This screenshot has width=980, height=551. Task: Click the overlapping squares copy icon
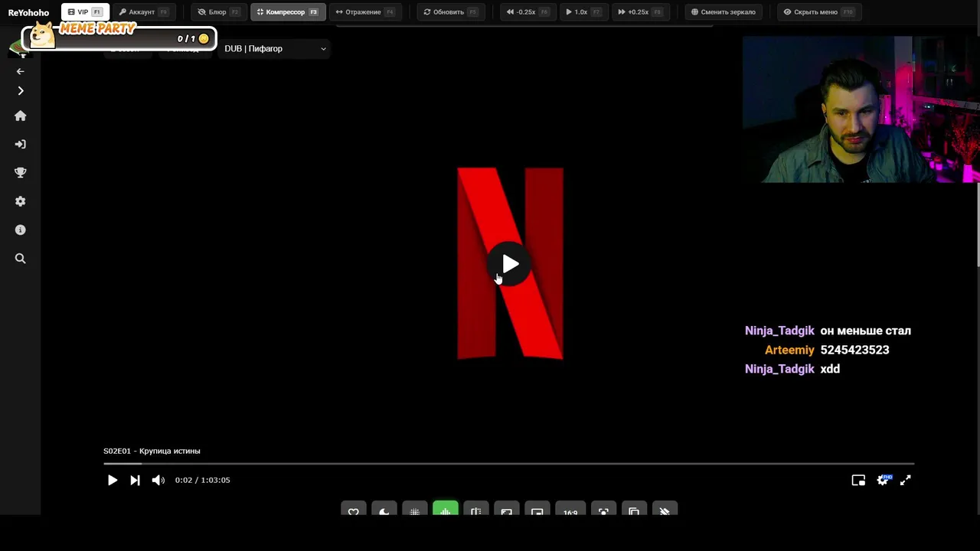coord(634,510)
